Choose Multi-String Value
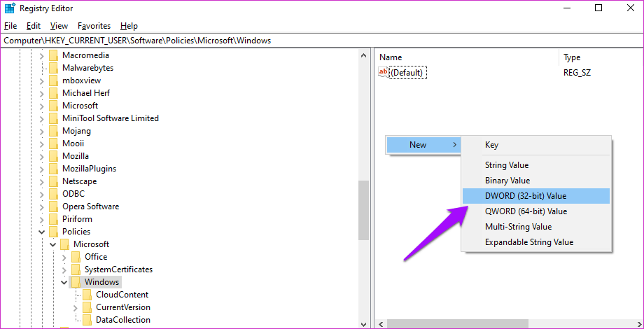The width and height of the screenshot is (644, 329). [536, 227]
